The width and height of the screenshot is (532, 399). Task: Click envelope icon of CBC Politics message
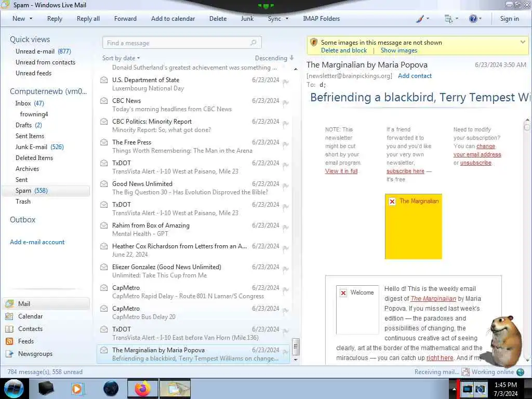click(104, 122)
